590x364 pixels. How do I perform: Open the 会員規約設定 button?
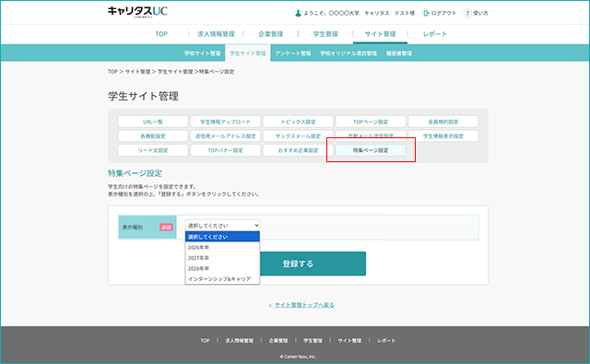[x=443, y=122]
